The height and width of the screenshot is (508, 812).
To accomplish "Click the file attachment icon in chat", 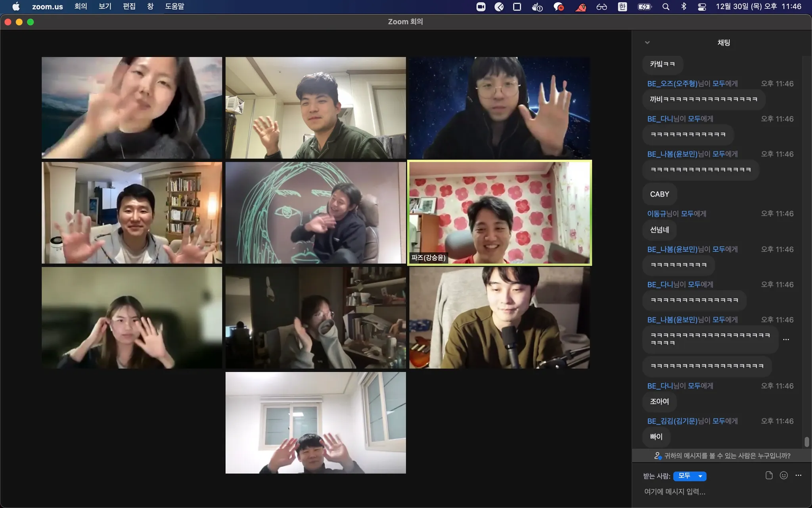I will tap(769, 475).
